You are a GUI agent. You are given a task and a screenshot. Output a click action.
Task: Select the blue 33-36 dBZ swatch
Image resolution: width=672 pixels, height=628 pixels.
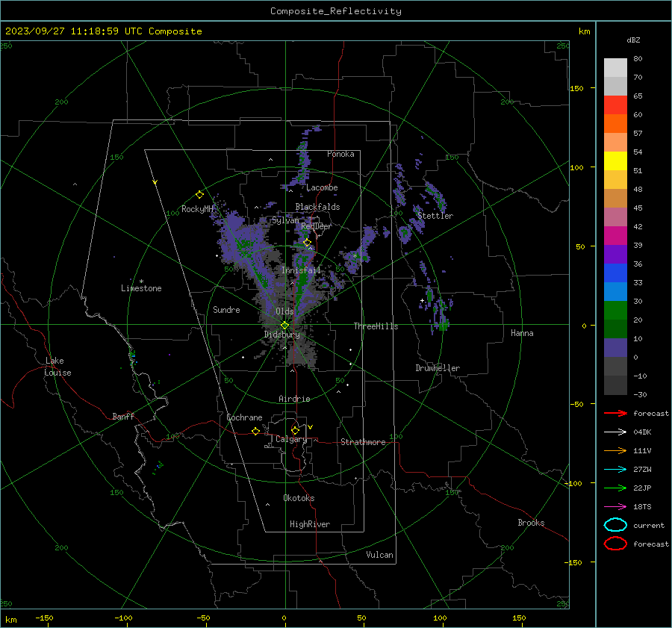615,273
